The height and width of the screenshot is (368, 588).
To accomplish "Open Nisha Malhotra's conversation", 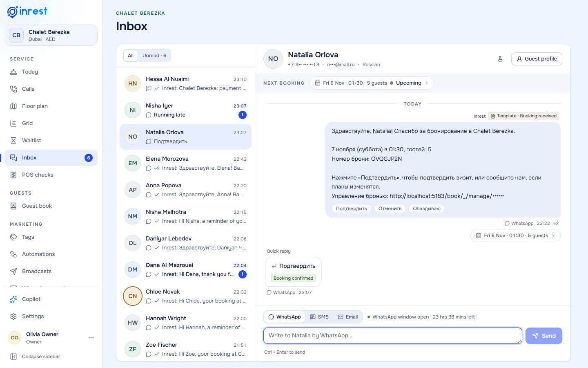I will 185,216.
